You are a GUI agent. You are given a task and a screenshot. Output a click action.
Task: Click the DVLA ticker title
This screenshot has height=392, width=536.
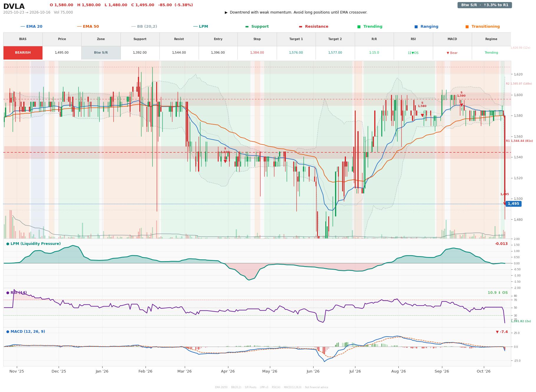(x=14, y=6)
